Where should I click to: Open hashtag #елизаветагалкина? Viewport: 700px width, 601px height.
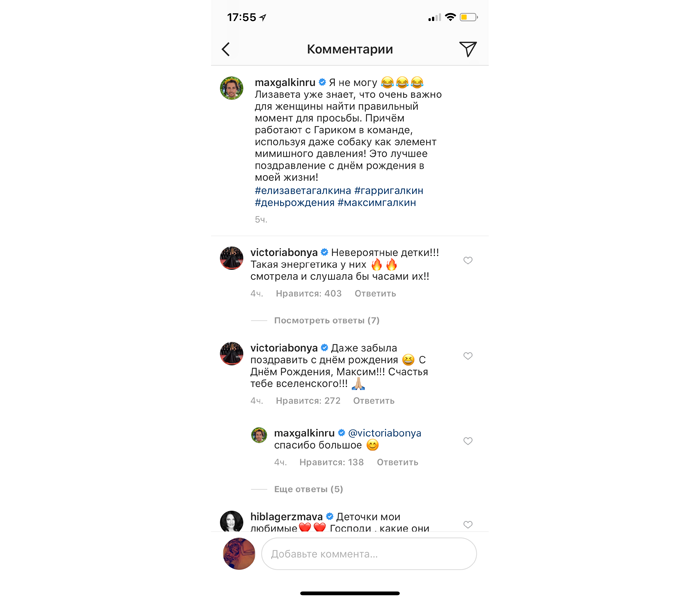(303, 191)
